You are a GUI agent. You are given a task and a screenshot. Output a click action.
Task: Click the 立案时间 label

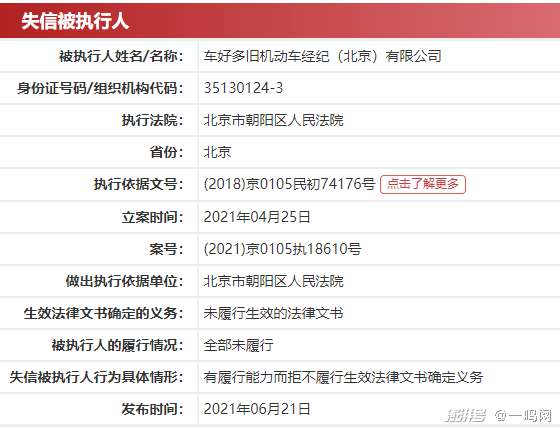click(x=152, y=217)
